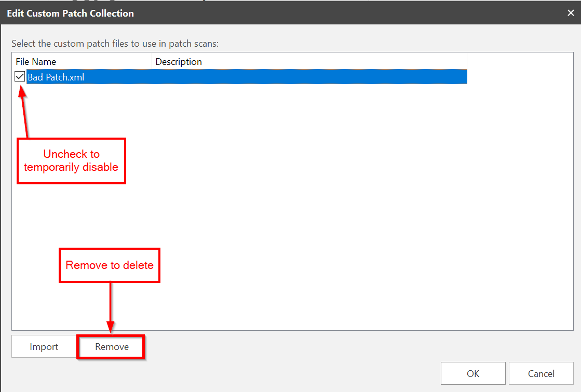Click the red arrow pointing at Remove
The image size is (581, 392).
point(110,306)
